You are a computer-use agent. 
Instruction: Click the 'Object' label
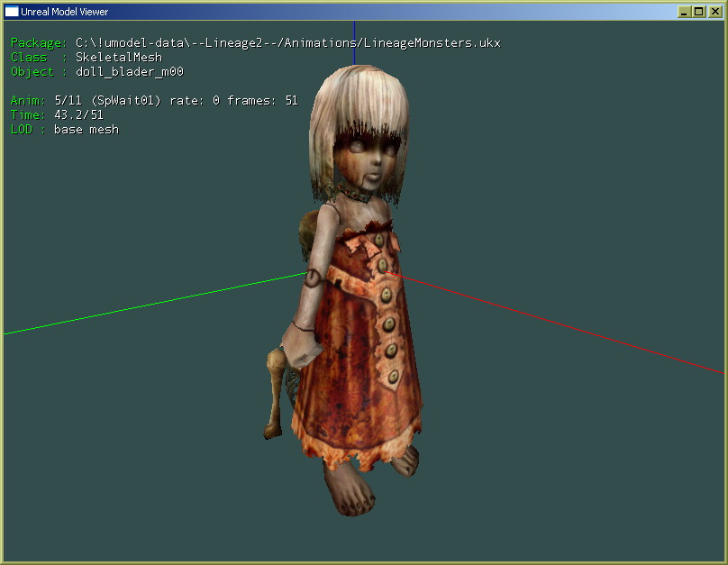pos(32,72)
